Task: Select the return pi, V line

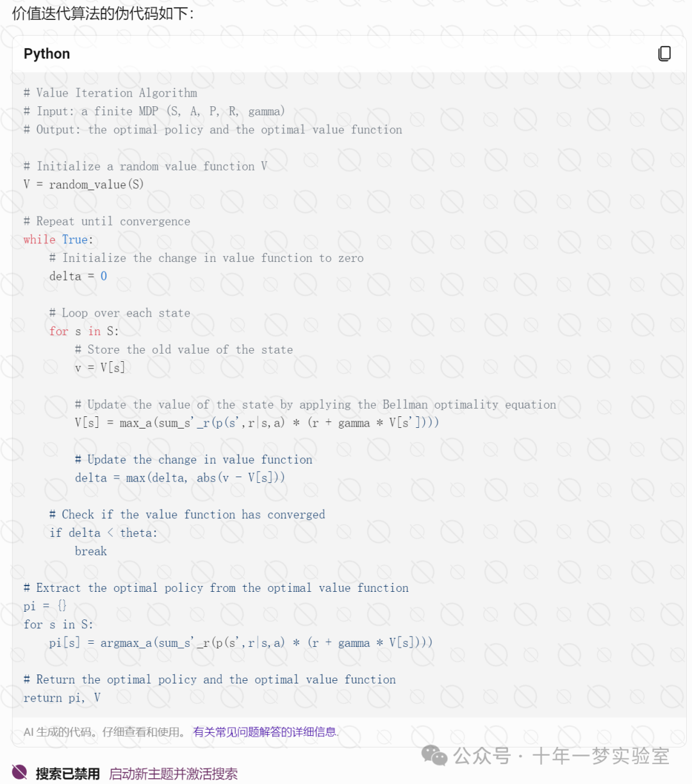Action: 62,698
